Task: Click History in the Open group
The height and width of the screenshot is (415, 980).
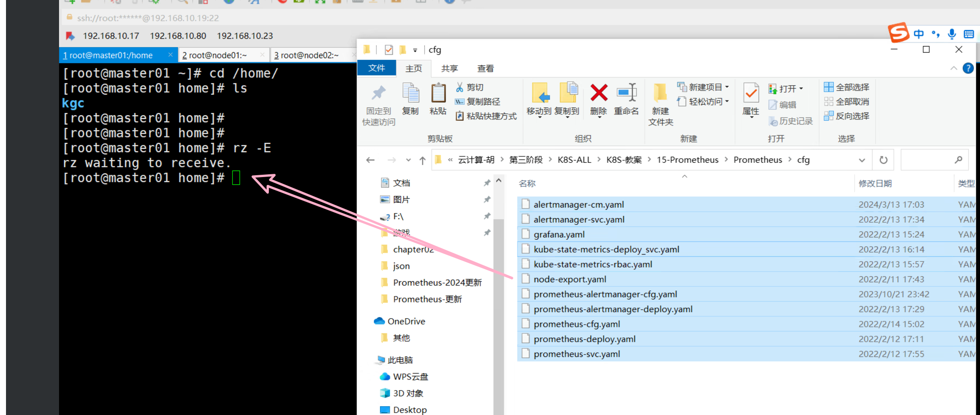Action: (790, 121)
